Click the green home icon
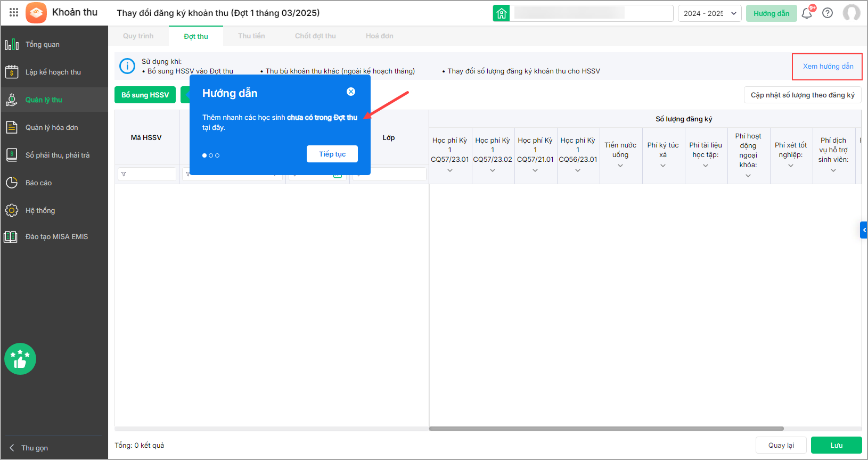Viewport: 868px width, 460px height. (502, 13)
